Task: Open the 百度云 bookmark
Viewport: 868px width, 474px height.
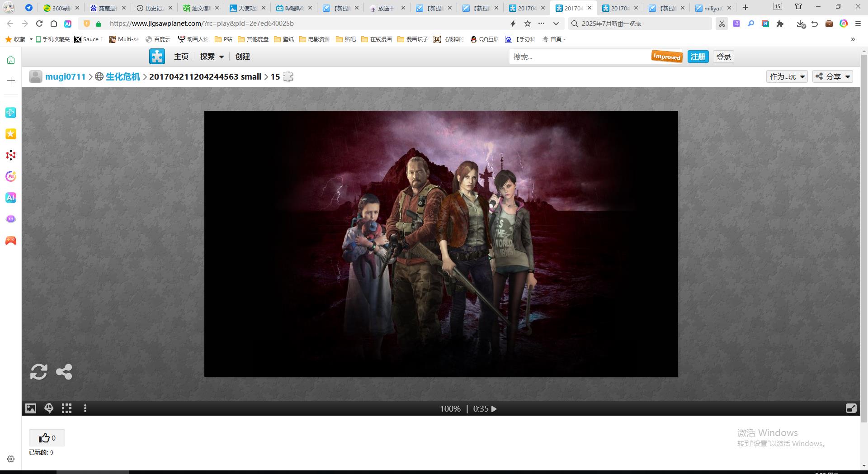Action: [158, 39]
